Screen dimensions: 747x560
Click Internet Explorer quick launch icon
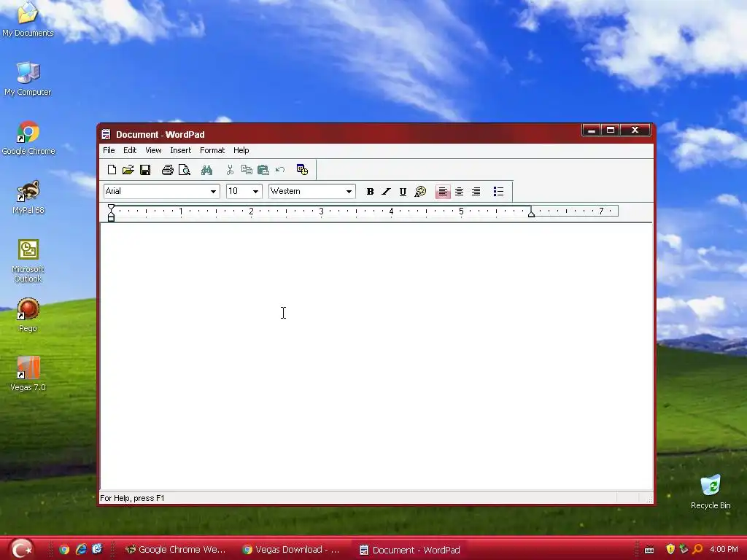[x=81, y=550]
